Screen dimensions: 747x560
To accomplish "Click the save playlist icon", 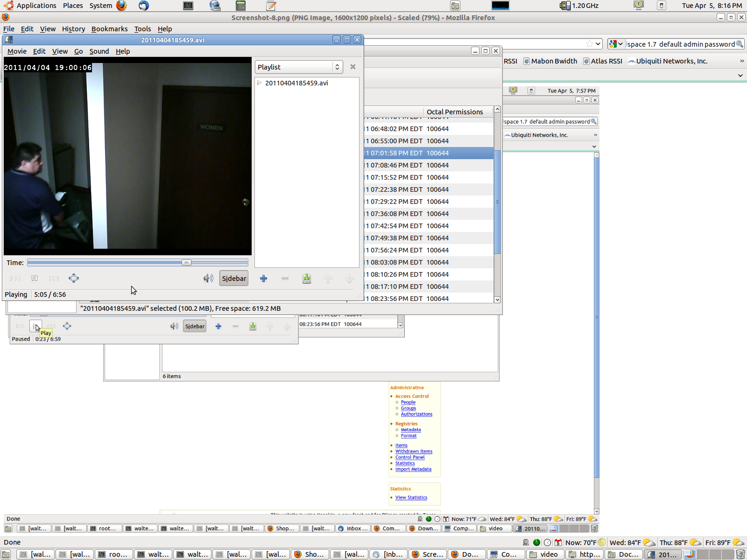I will coord(307,279).
